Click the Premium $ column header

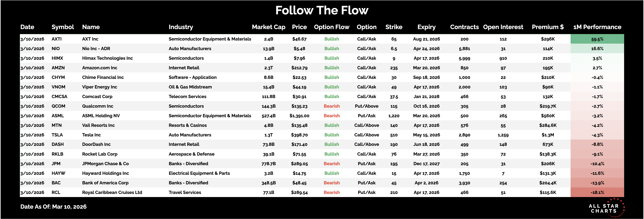pos(548,27)
